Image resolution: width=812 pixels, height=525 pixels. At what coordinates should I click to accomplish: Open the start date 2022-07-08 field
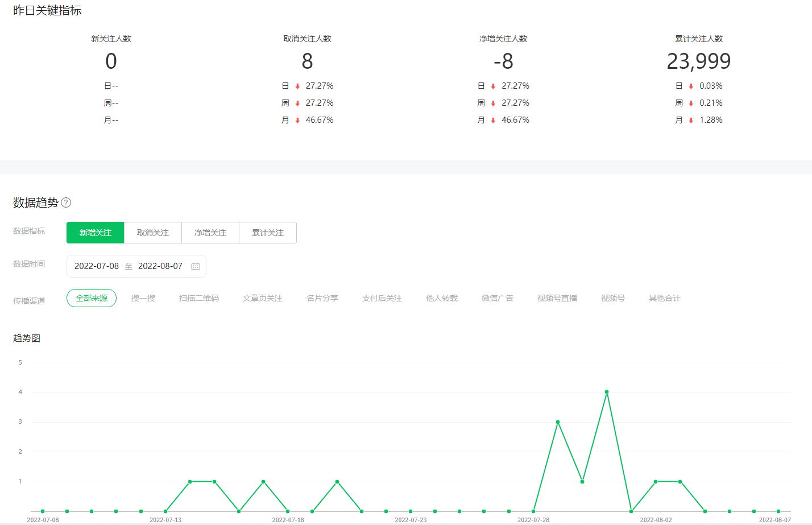(x=97, y=266)
